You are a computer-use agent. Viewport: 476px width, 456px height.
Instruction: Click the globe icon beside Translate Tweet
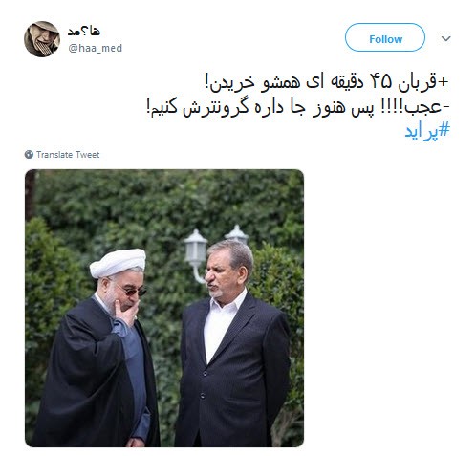coord(29,155)
